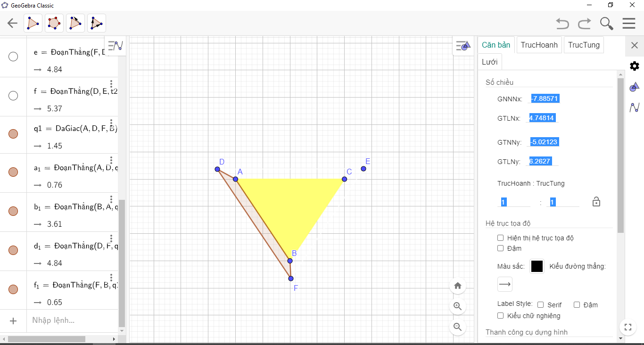Image resolution: width=644 pixels, height=345 pixels.
Task: Open three-dot options for q1 row
Action: 111,123
